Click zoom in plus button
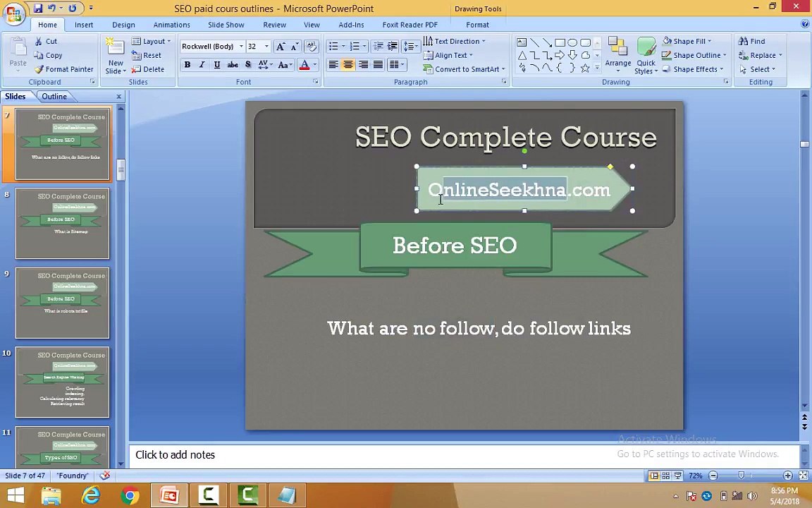The width and height of the screenshot is (812, 508). pos(787,476)
